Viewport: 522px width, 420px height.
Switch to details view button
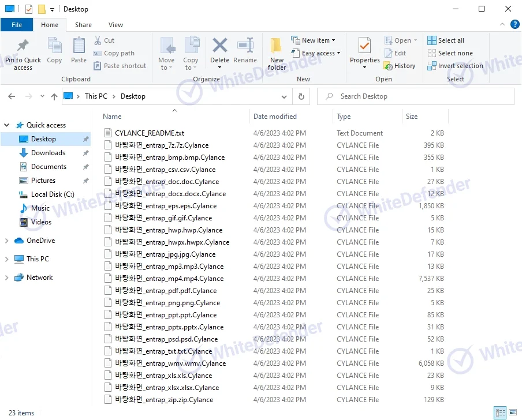[x=500, y=412]
